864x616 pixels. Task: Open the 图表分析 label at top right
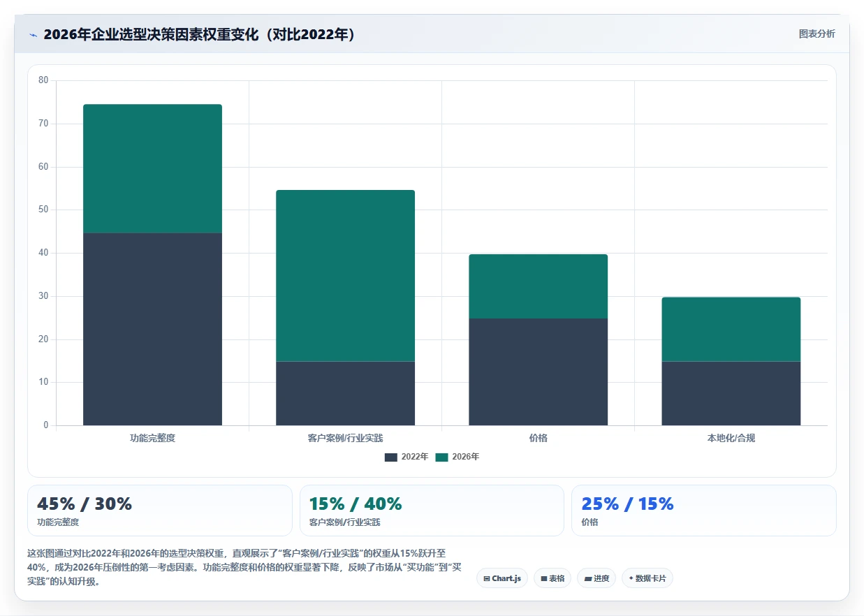817,34
